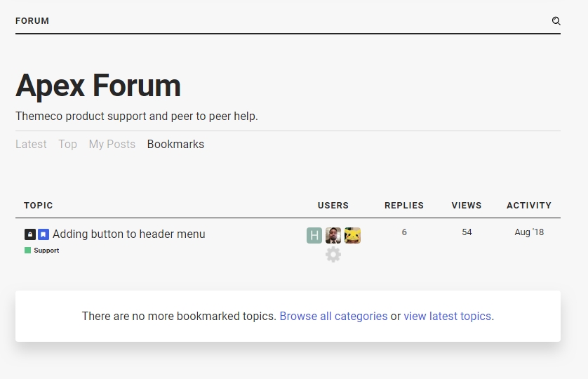Image resolution: width=588 pixels, height=379 pixels.
Task: Click the blue bookmark icon on the topic
Action: (x=44, y=234)
